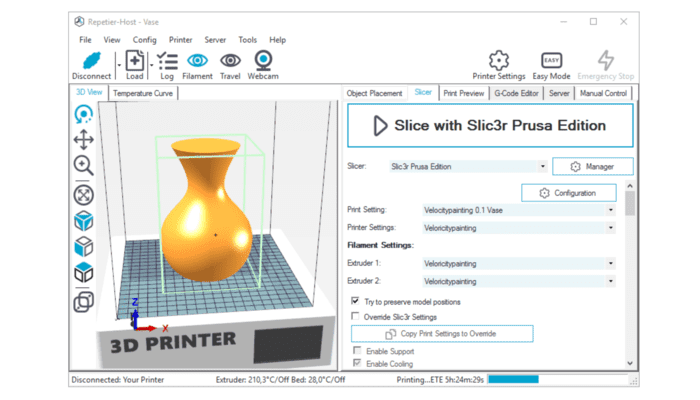Switch to the Manual Control tab

tap(603, 93)
